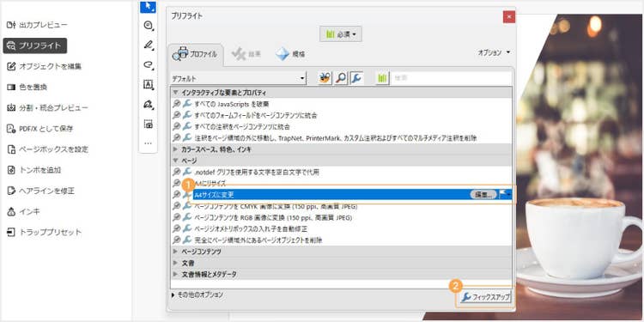Choose 色を置換 in the sidebar
The width and height of the screenshot is (644, 322).
pos(27,87)
